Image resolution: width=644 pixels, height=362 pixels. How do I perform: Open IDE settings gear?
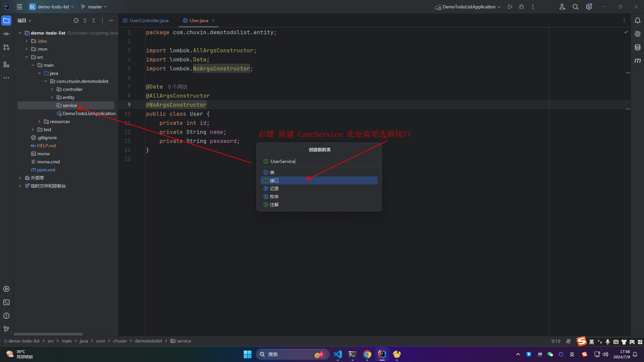click(589, 7)
